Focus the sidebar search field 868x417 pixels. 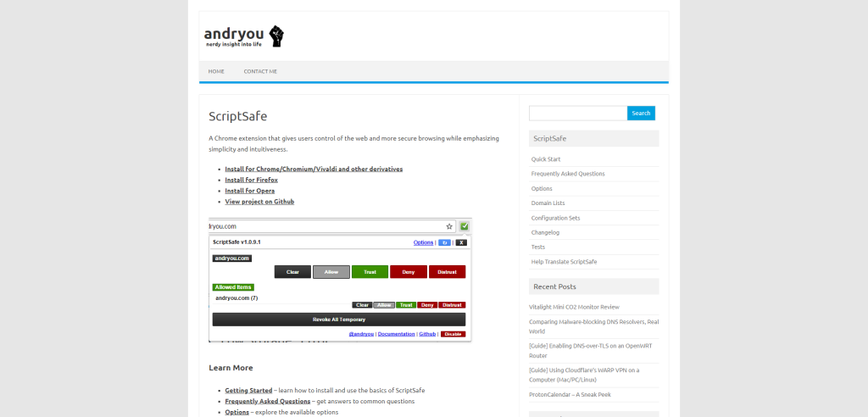point(578,113)
